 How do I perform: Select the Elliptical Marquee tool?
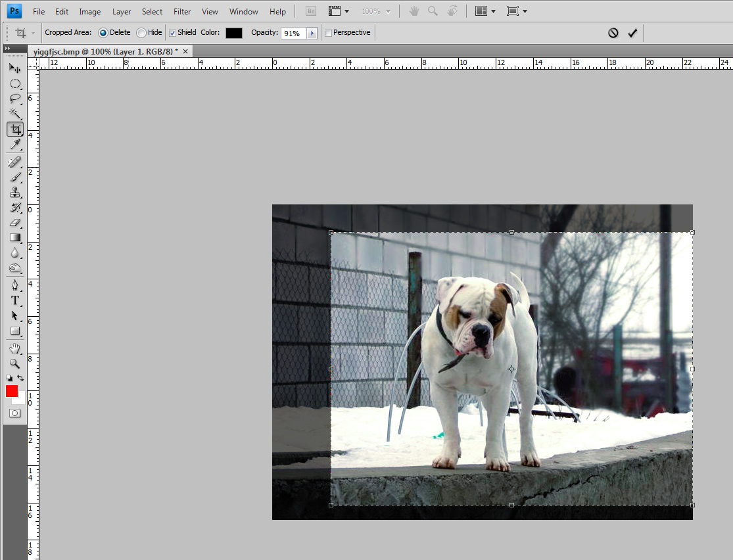pos(14,83)
